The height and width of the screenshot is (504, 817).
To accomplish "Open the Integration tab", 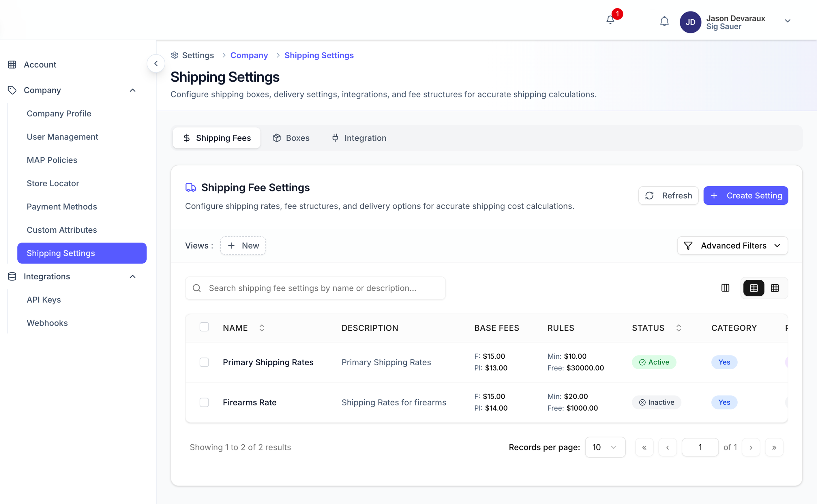I will (359, 138).
